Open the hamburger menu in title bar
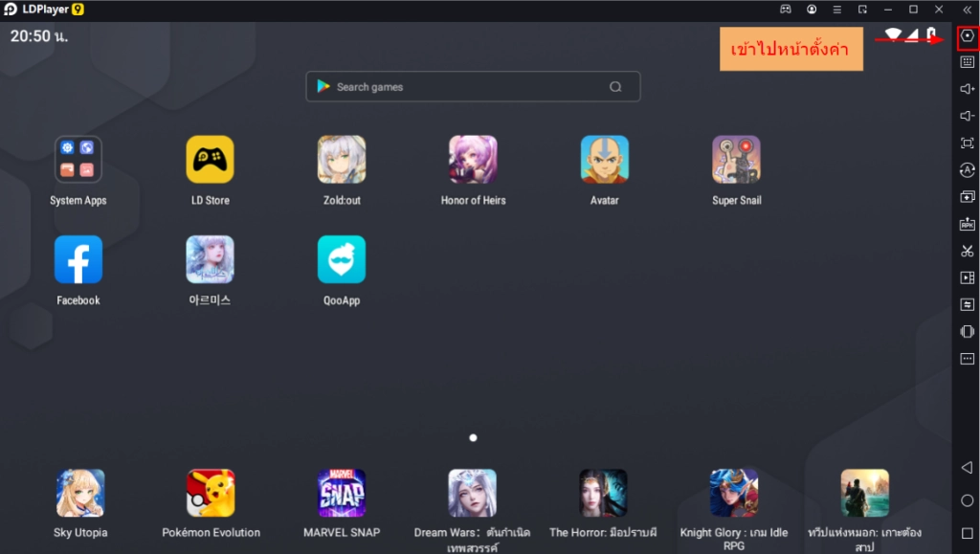This screenshot has width=980, height=554. pyautogui.click(x=836, y=10)
